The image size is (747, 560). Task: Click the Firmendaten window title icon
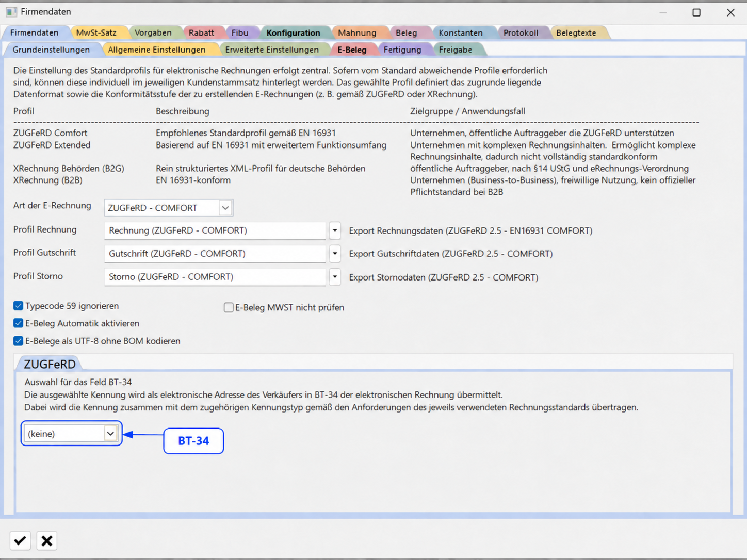pos(11,12)
